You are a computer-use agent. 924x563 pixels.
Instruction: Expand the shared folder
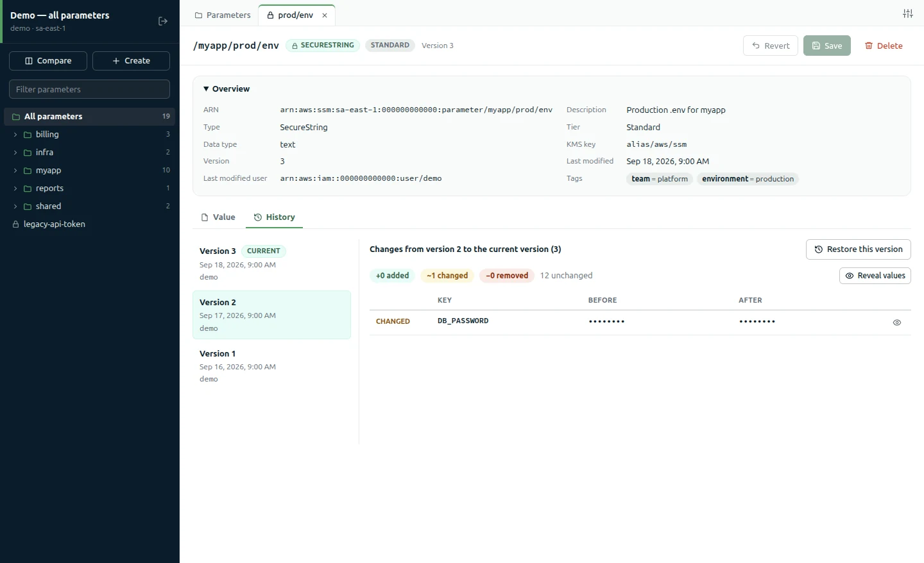[x=15, y=206]
